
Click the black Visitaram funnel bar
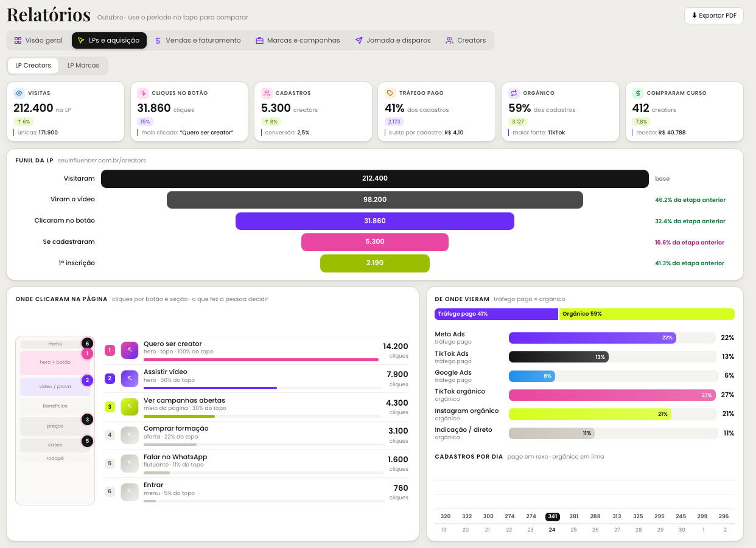(x=375, y=179)
